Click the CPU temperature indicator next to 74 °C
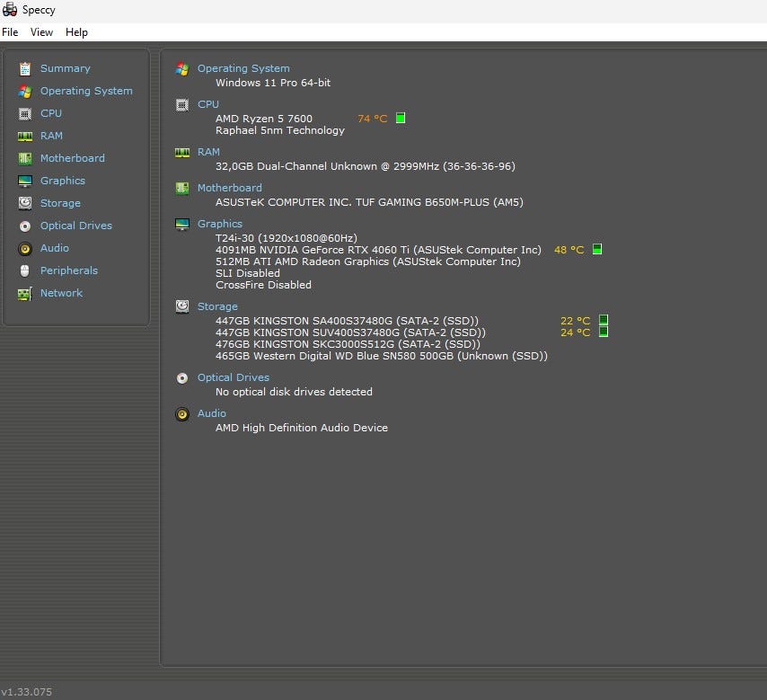Screen dimensions: 767x700 401,118
